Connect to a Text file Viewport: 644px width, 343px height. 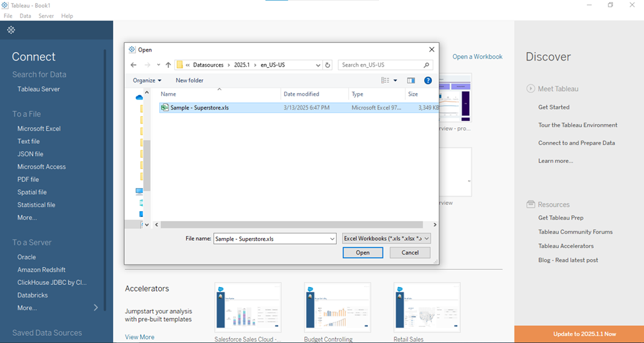28,141
